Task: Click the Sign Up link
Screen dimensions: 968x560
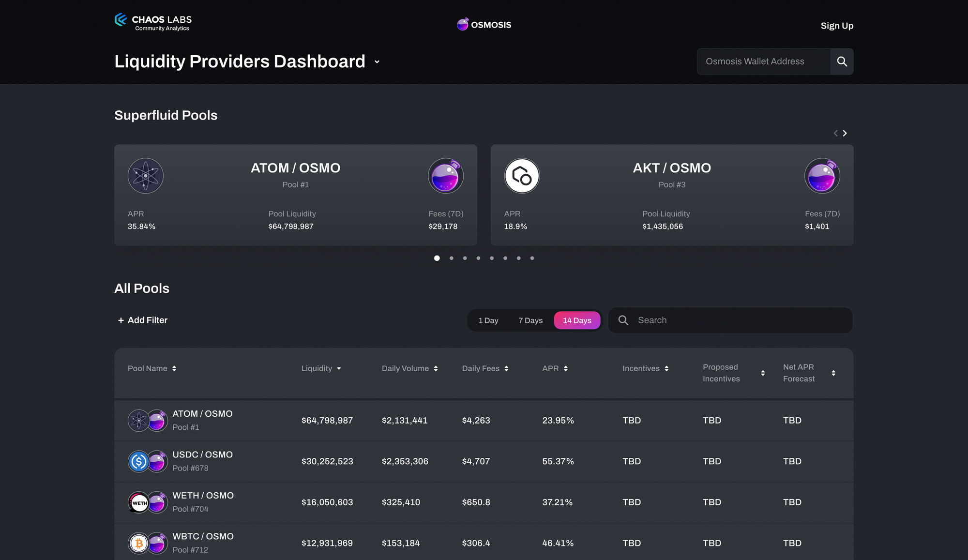Action: coord(837,26)
